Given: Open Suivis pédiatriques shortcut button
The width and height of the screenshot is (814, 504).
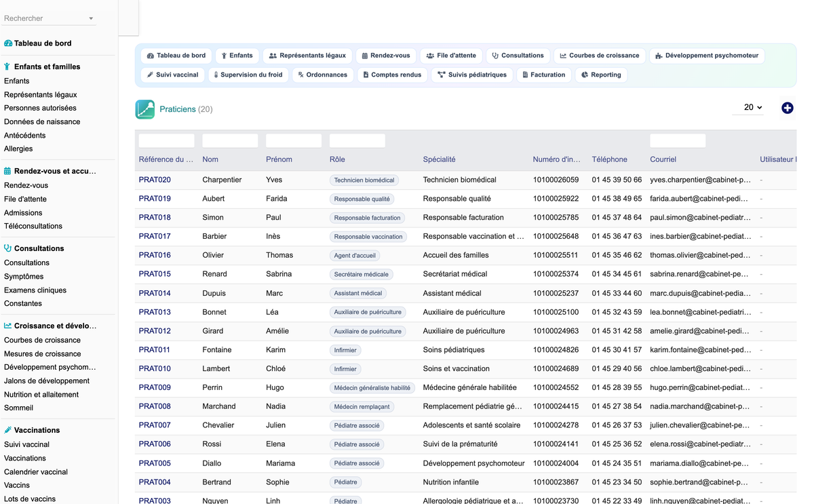Looking at the screenshot, I should [x=472, y=75].
